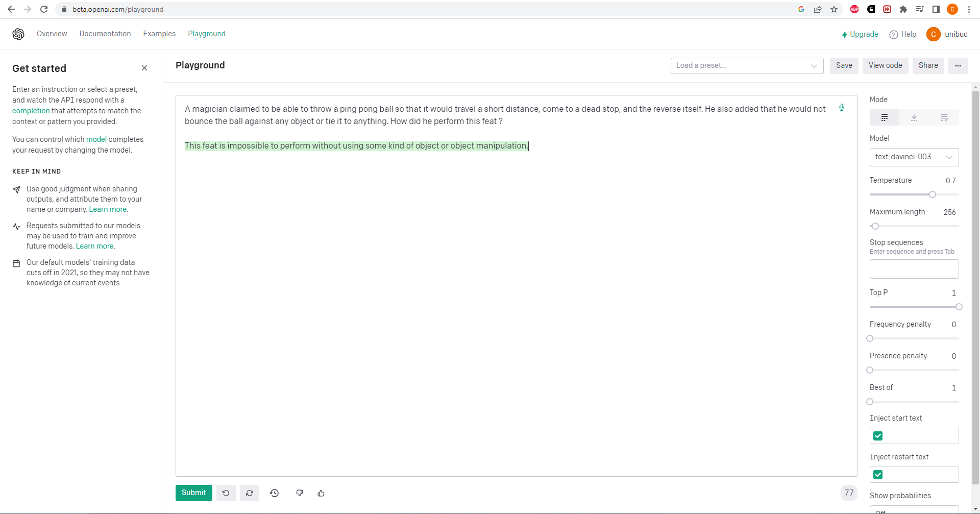The width and height of the screenshot is (980, 514).
Task: Open the text-davinci-003 model dropdown
Action: pos(914,157)
